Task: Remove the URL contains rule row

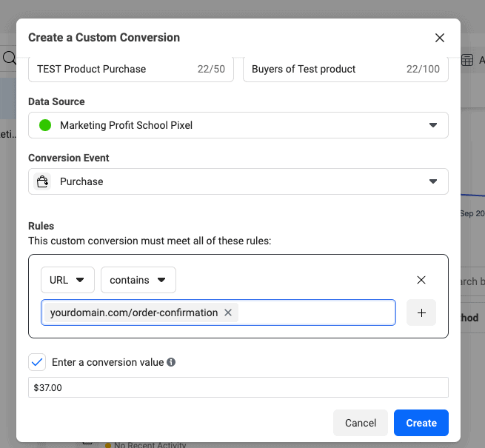Action: (421, 280)
